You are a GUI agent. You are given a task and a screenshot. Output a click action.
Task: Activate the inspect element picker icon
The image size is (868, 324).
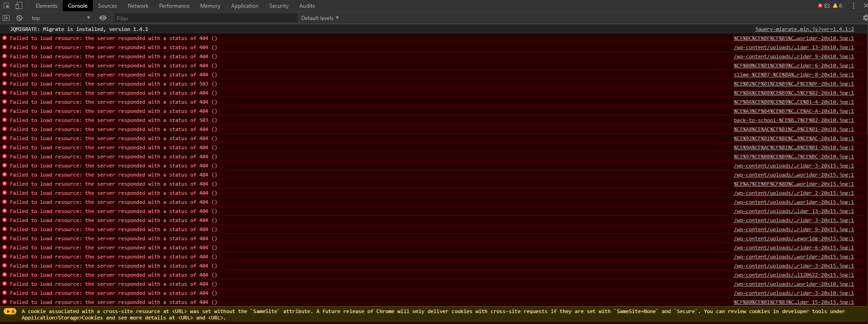click(6, 6)
